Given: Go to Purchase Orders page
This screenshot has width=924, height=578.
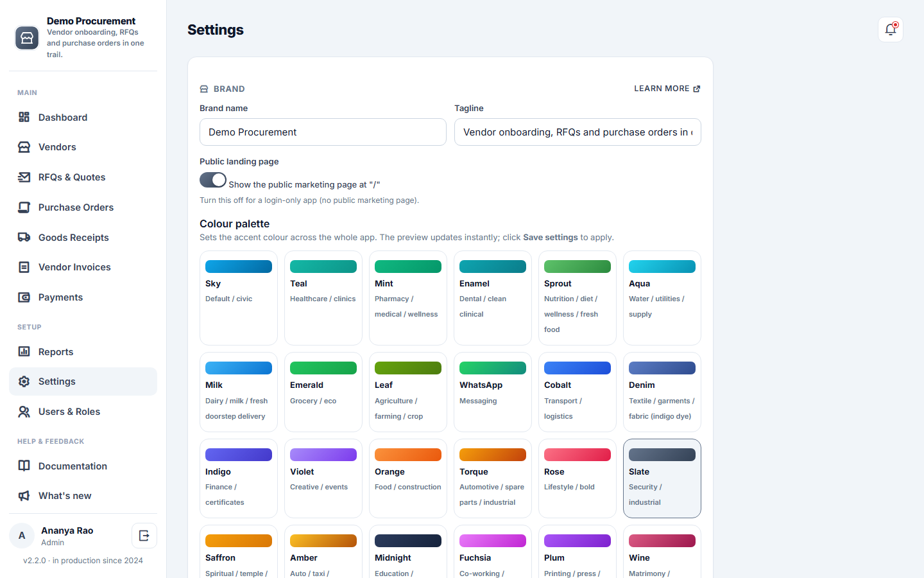Looking at the screenshot, I should (83, 207).
